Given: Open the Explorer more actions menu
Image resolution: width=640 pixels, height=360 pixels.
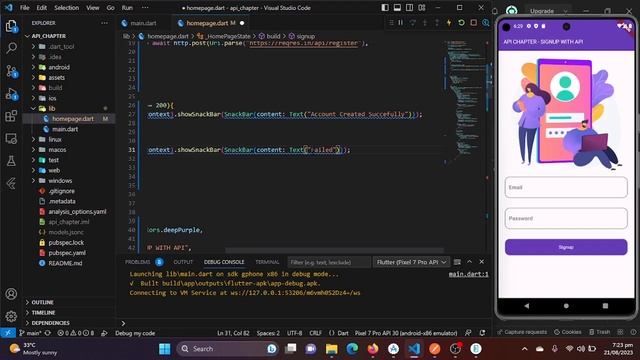Looking at the screenshot, I should coord(104,23).
